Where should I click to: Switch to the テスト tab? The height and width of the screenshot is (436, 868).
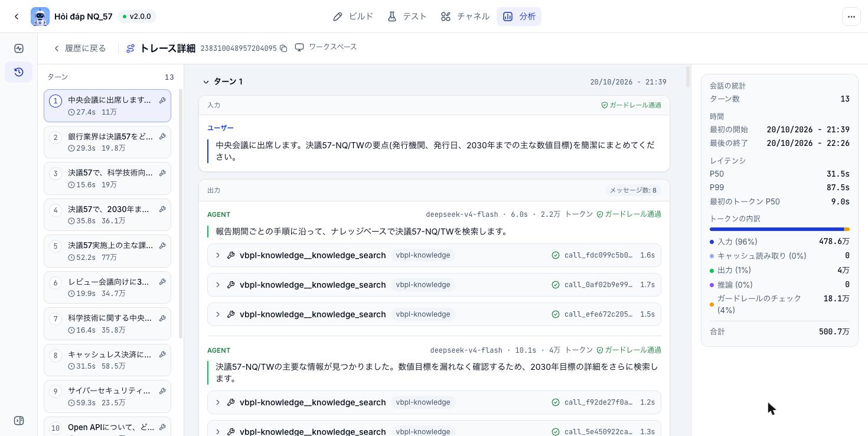point(407,17)
